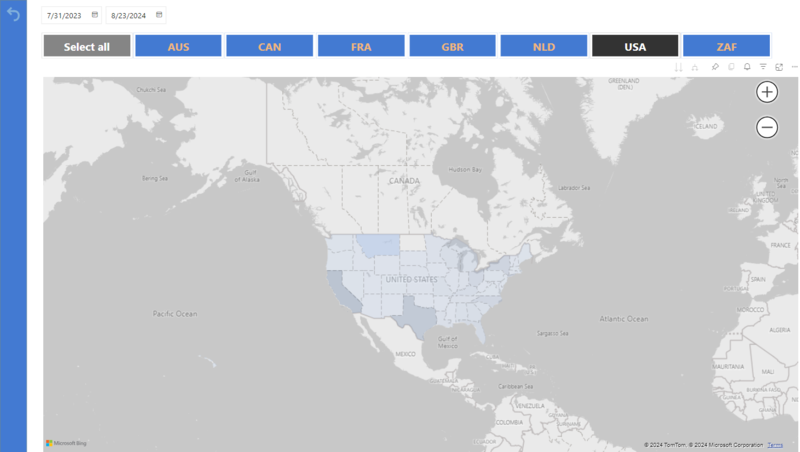
Task: Click Florida on the map
Action: pos(480,333)
